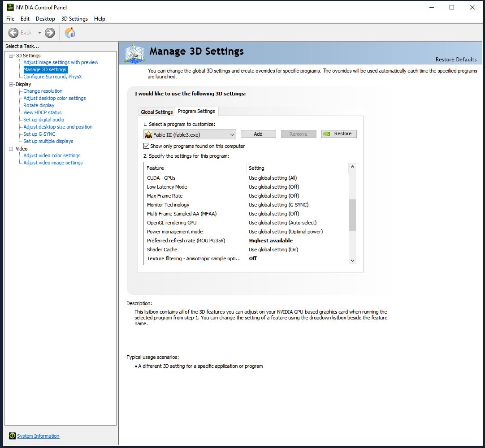This screenshot has height=448, width=485.
Task: Click the settings list scrollbar thumb
Action: click(353, 215)
